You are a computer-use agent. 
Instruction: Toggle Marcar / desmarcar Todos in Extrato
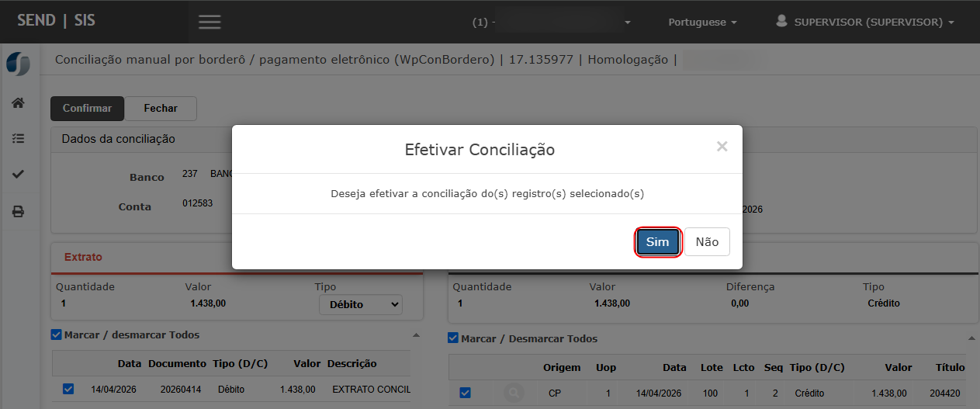tap(56, 334)
